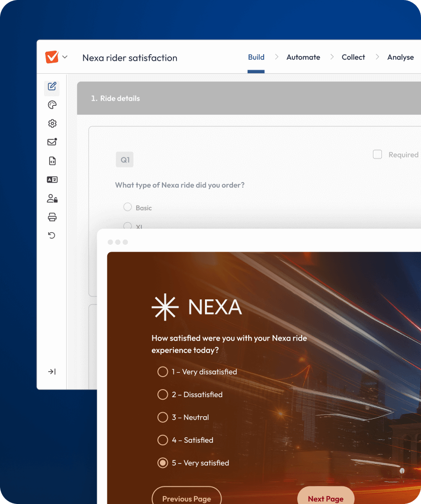This screenshot has height=504, width=421.
Task: Click the Previous Page button
Action: click(186, 498)
